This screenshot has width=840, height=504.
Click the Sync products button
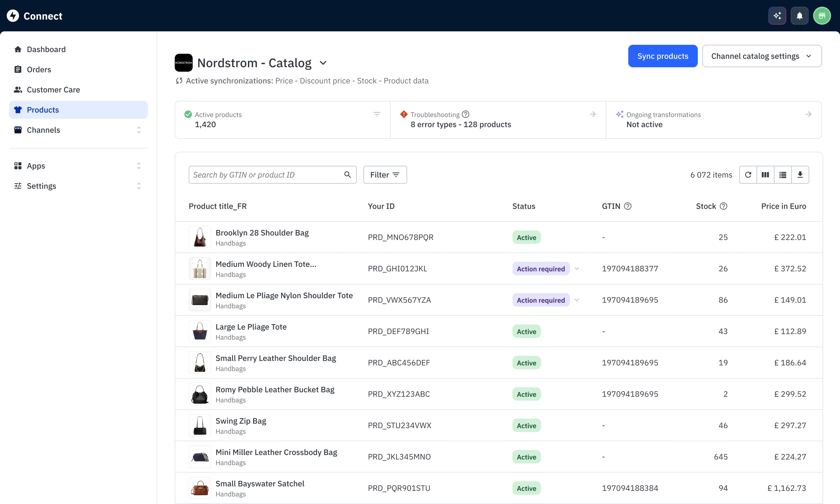(663, 56)
